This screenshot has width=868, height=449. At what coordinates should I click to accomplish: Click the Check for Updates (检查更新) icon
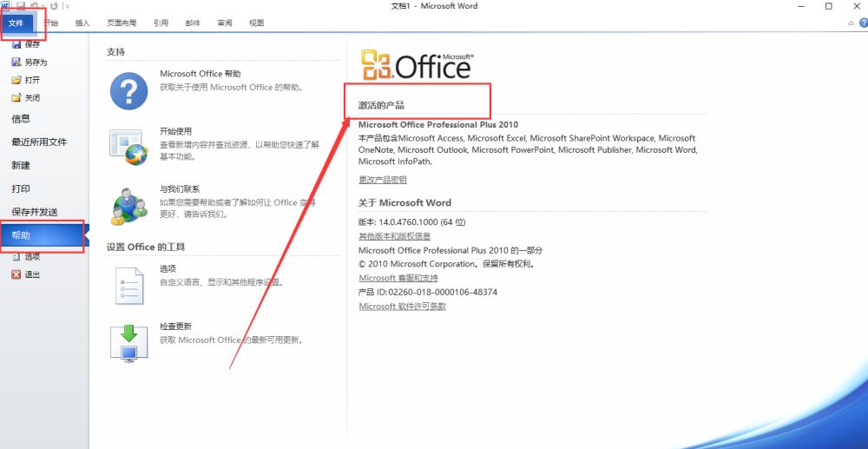129,342
